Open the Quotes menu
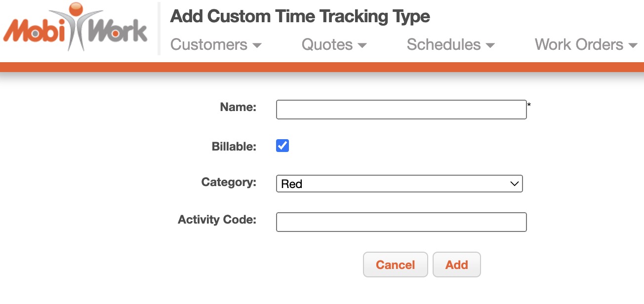644x304 pixels. coord(327,45)
